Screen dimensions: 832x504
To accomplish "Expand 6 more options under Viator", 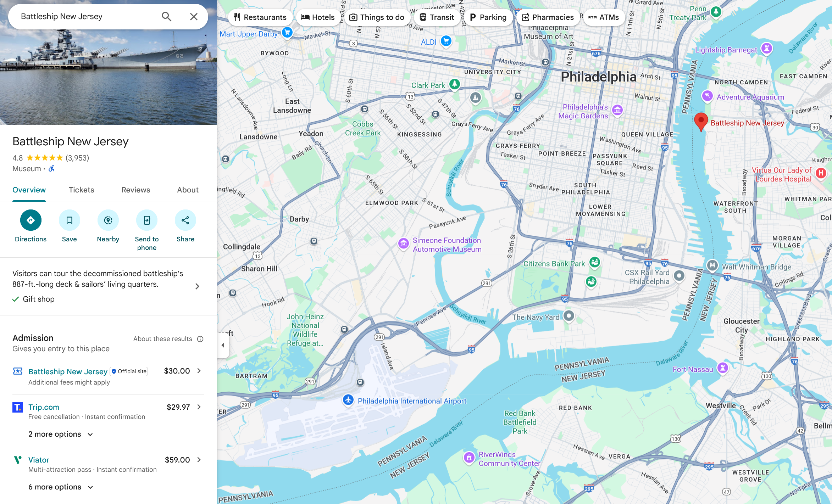I will (x=61, y=487).
